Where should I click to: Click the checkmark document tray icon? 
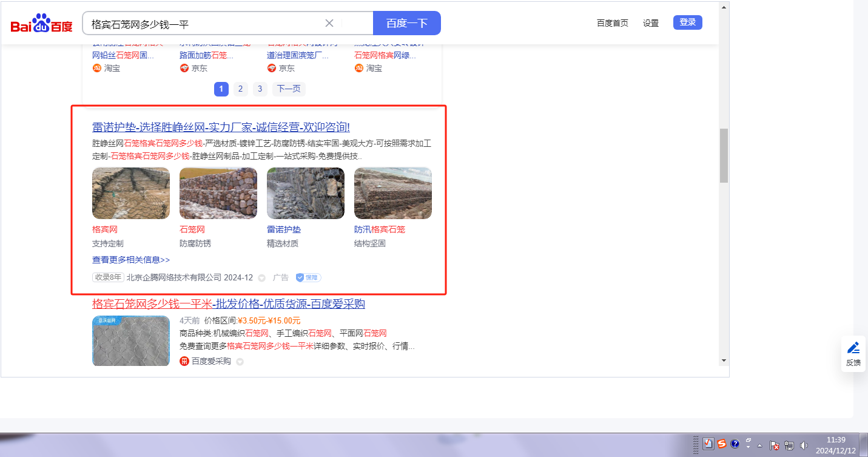tap(708, 444)
